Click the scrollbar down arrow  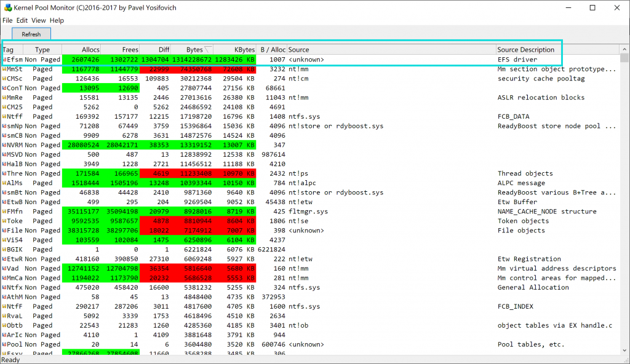(624, 350)
